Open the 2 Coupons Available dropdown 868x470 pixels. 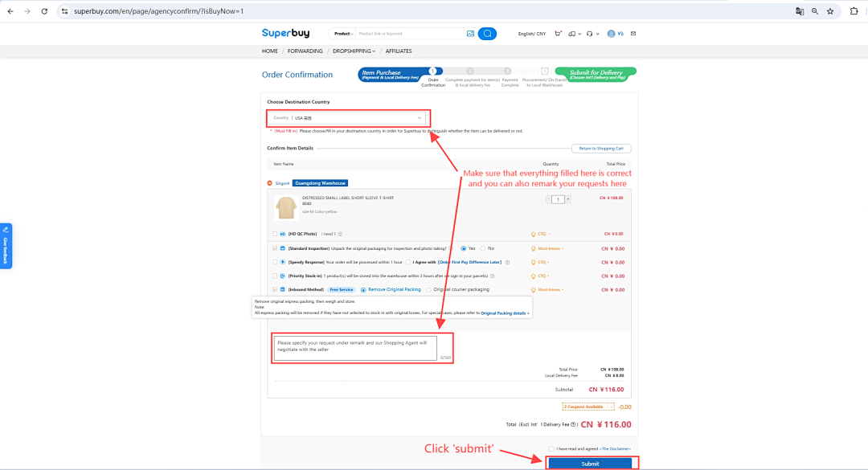[588, 407]
